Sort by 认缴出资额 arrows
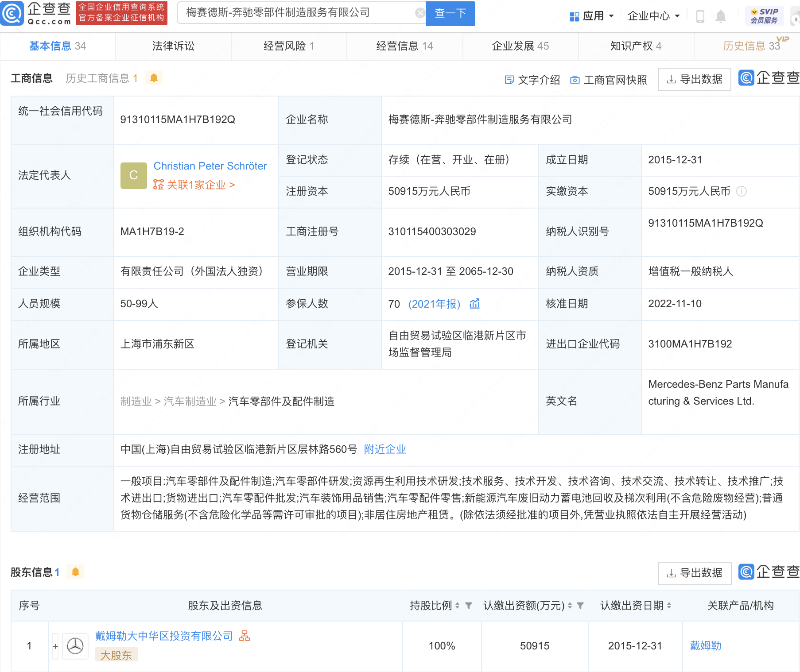 click(570, 606)
